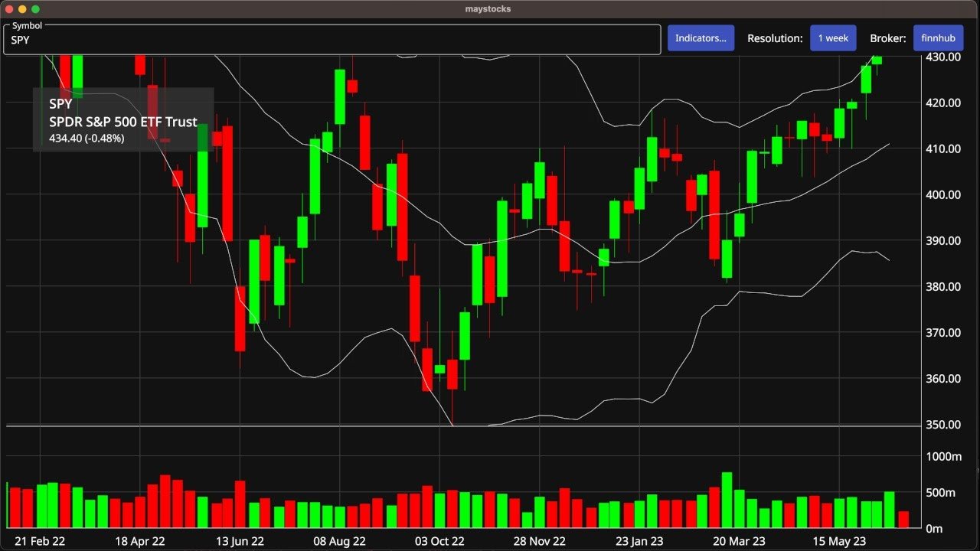Click the 18 Apr 22 date label

[x=140, y=541]
